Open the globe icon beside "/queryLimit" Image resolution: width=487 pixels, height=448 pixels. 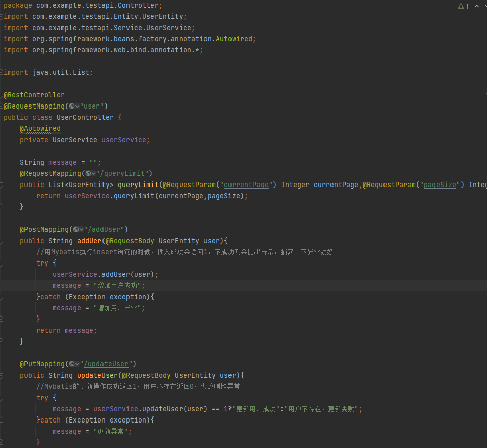pyautogui.click(x=90, y=173)
